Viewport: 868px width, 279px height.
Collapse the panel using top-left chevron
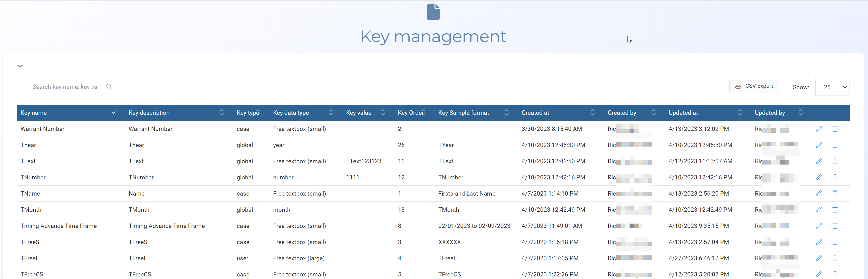[x=21, y=66]
